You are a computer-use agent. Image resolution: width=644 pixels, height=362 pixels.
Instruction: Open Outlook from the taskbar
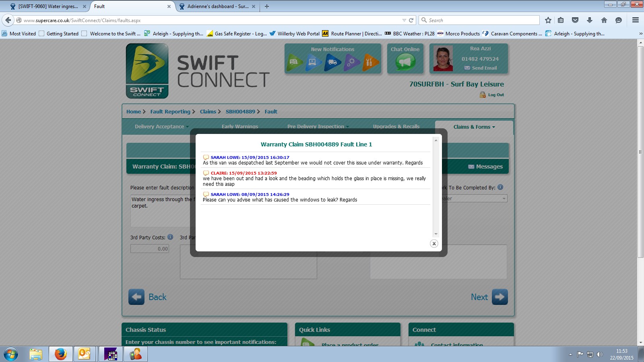click(85, 354)
